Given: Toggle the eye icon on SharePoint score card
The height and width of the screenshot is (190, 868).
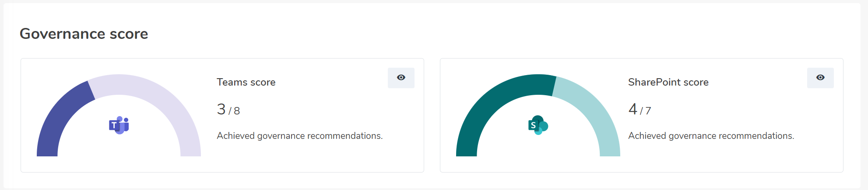Looking at the screenshot, I should [x=820, y=78].
